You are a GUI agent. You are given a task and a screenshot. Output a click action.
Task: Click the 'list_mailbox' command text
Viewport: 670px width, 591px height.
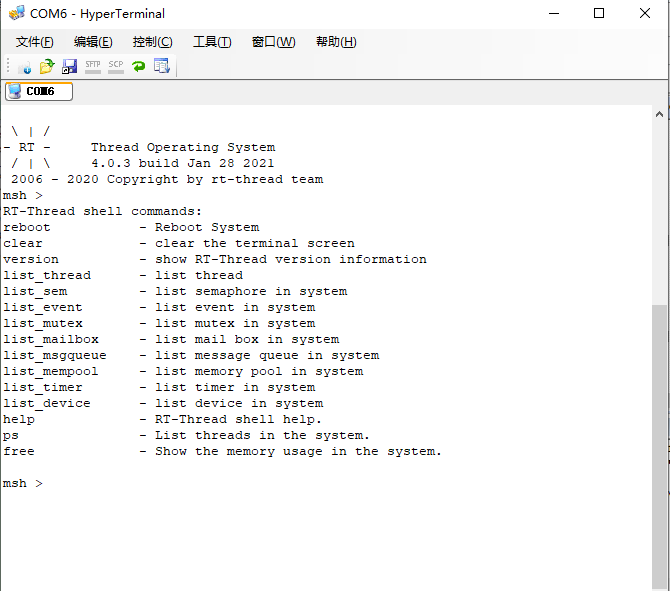[51, 340]
